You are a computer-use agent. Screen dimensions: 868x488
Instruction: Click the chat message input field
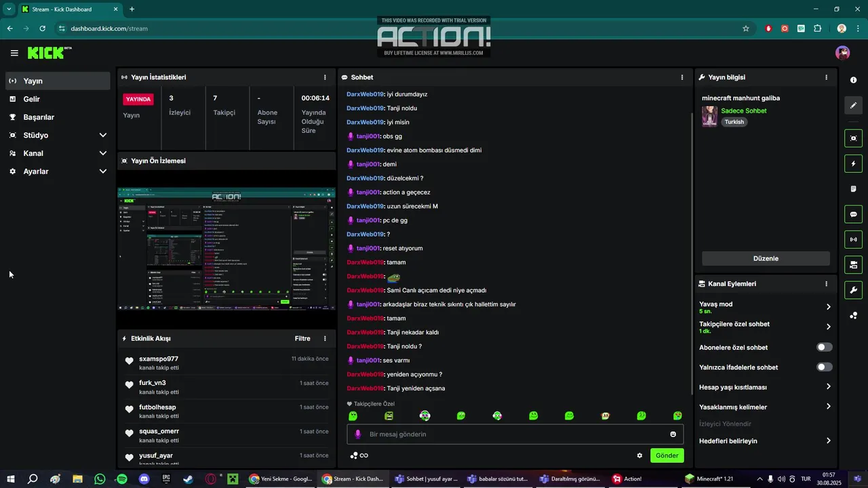pyautogui.click(x=515, y=434)
